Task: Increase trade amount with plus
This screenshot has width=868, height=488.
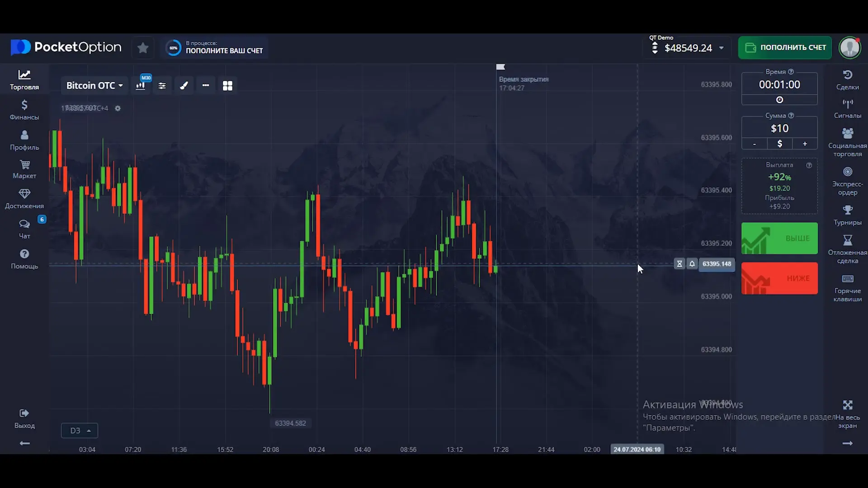Action: tap(805, 144)
